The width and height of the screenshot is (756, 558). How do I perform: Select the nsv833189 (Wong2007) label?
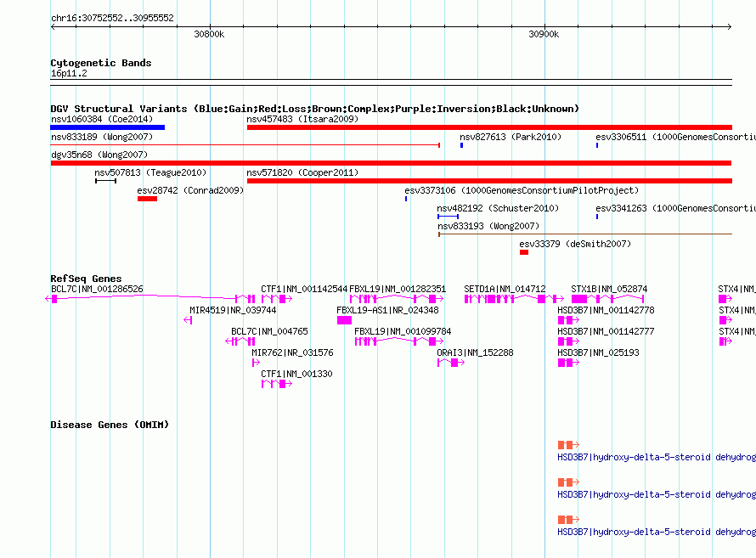[x=102, y=137]
